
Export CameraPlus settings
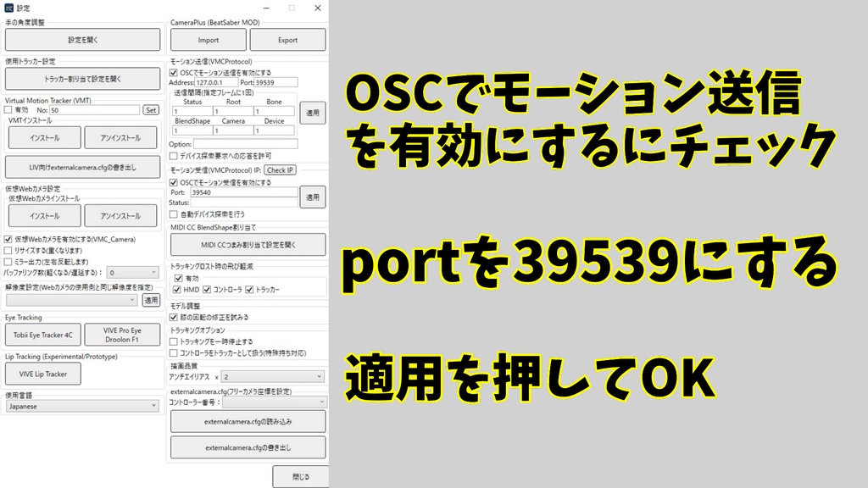click(x=288, y=40)
